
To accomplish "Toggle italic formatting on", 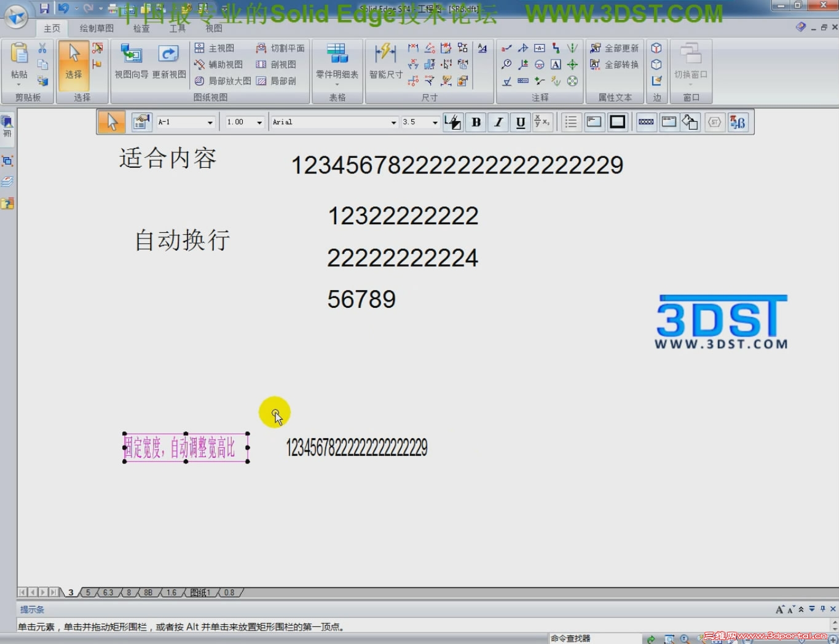I will point(497,122).
